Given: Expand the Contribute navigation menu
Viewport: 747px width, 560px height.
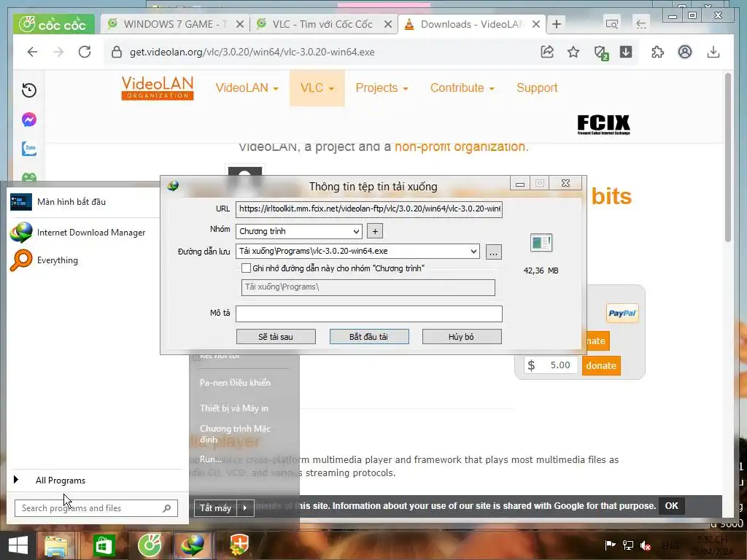Looking at the screenshot, I should pos(462,88).
